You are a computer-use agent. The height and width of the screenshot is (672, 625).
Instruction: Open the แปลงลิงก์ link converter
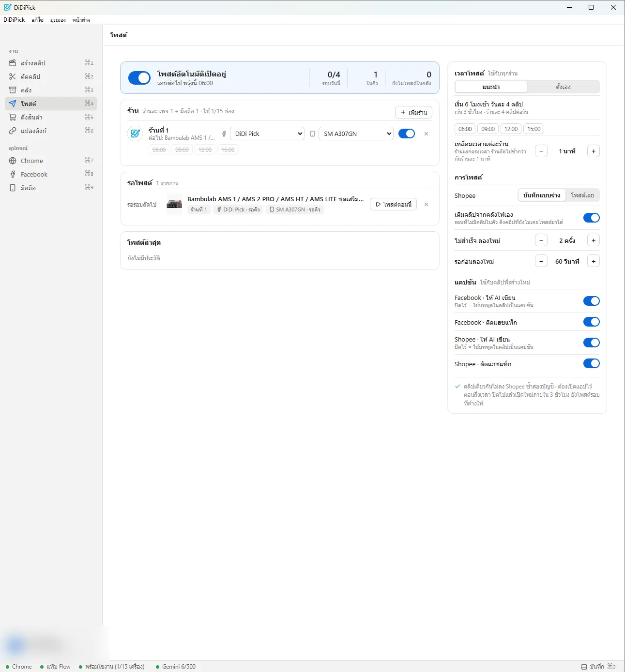pos(51,131)
